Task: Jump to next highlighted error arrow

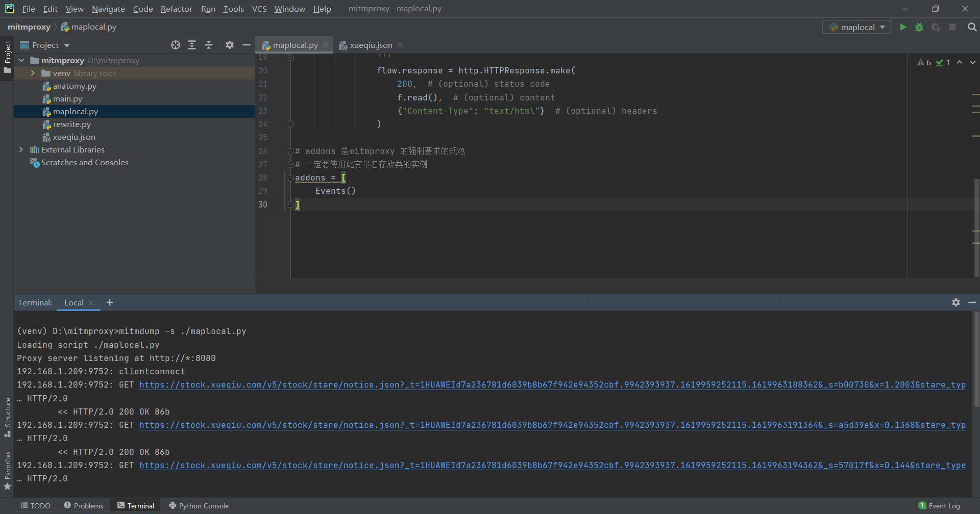Action: tap(972, 62)
